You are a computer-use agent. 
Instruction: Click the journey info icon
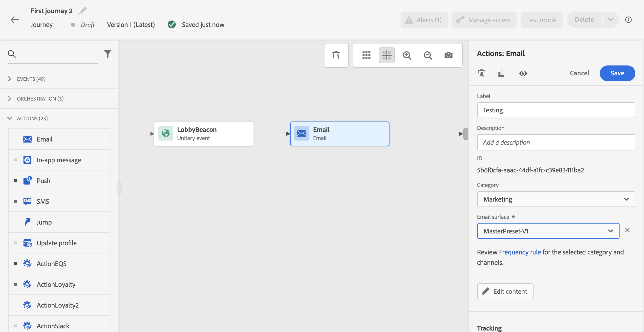click(x=628, y=20)
